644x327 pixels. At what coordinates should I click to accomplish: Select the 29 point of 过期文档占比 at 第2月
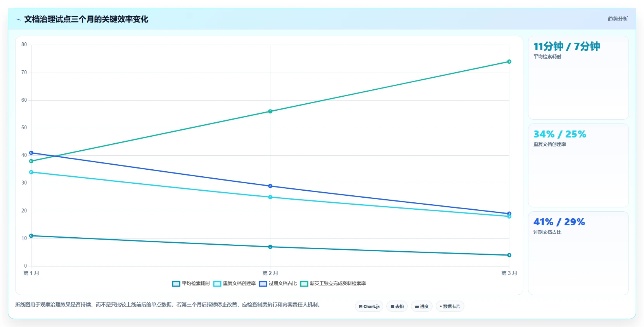tap(270, 186)
